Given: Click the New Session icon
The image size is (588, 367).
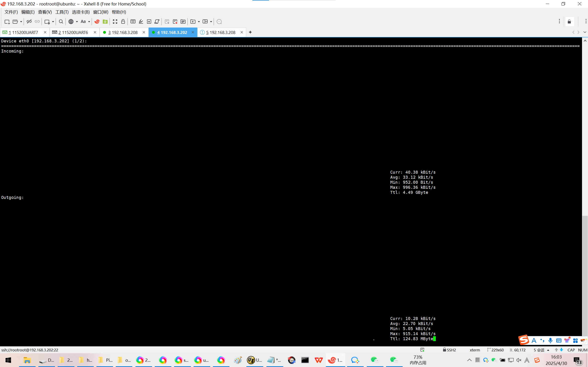Looking at the screenshot, I should (7, 22).
